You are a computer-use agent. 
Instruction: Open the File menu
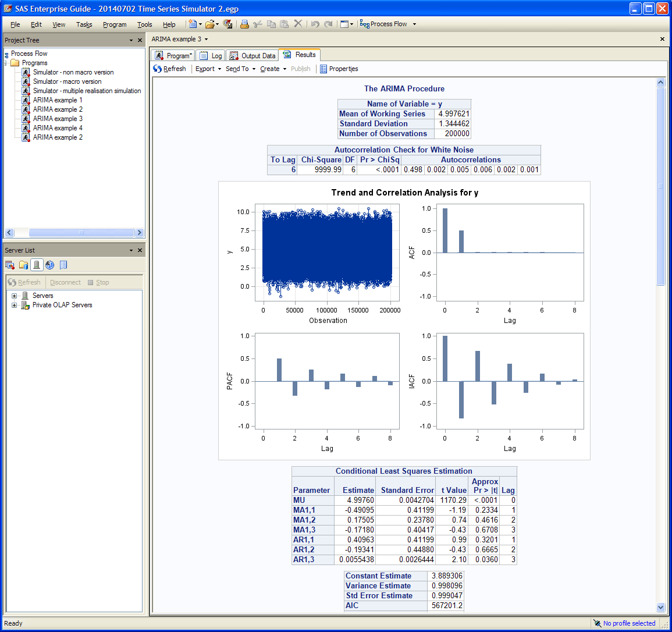pos(15,24)
